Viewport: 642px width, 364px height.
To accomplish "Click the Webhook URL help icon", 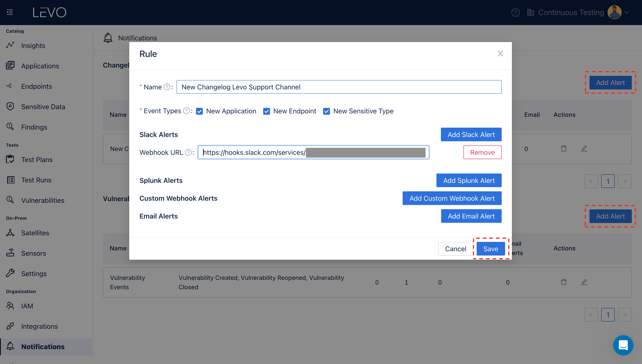I will point(188,152).
